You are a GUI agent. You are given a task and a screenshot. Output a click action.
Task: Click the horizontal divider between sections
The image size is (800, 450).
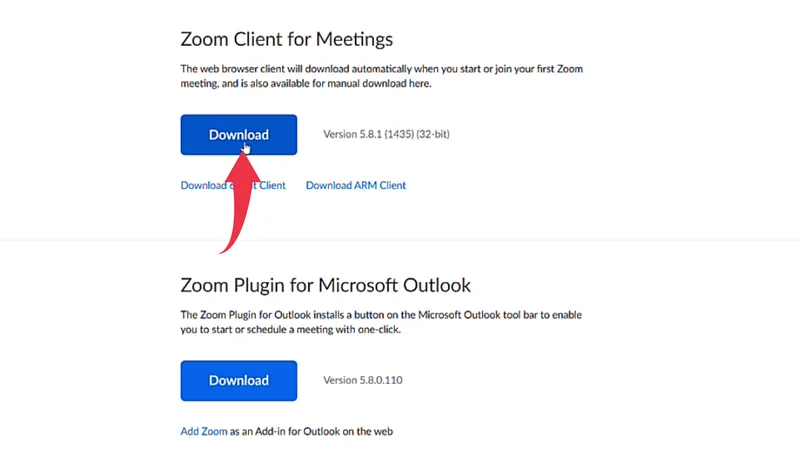click(x=400, y=240)
